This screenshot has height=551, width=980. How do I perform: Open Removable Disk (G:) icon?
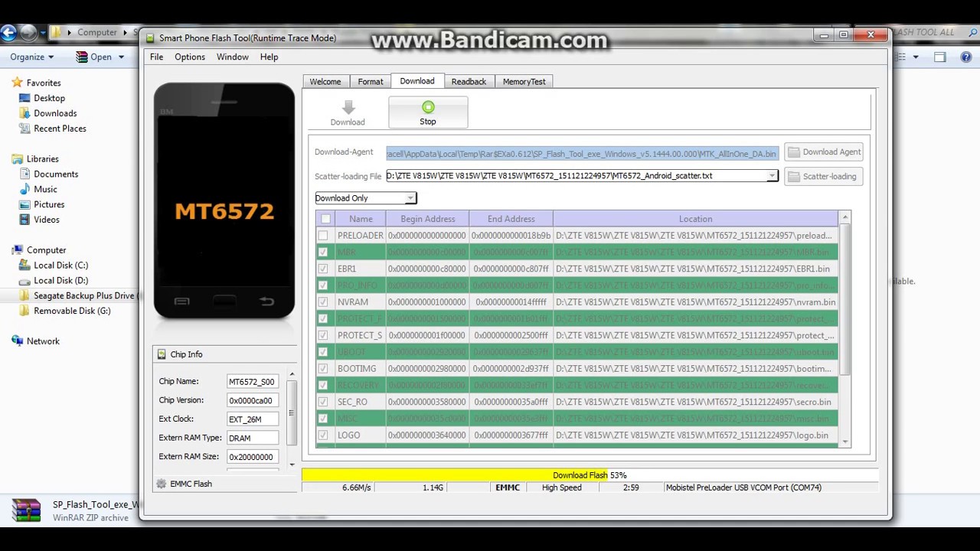point(24,311)
